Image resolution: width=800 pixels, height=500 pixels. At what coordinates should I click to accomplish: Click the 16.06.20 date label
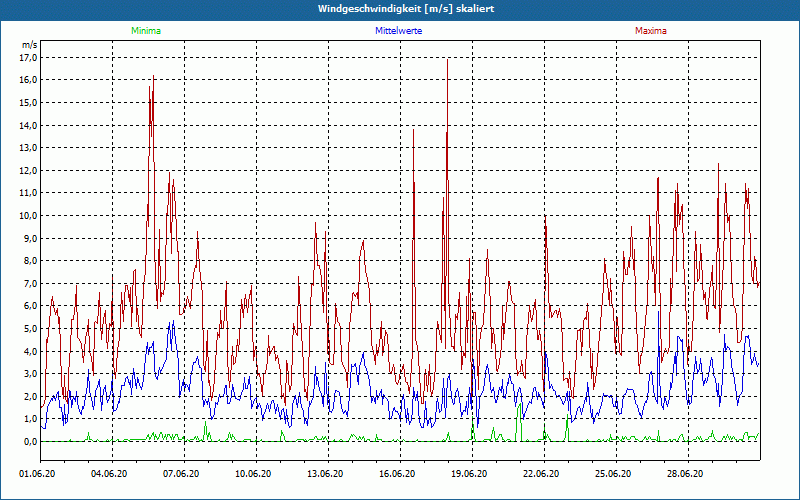[x=397, y=474]
